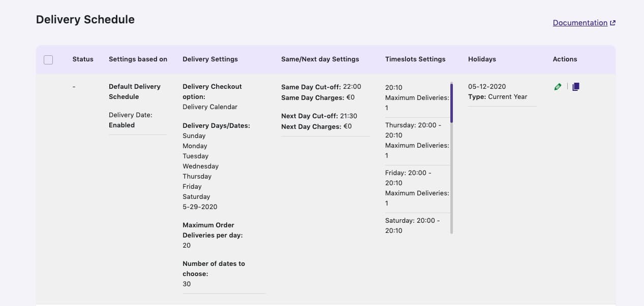644x306 pixels.
Task: Click the Thursday 20:00 - 20:10 timeslot
Action: [x=413, y=130]
